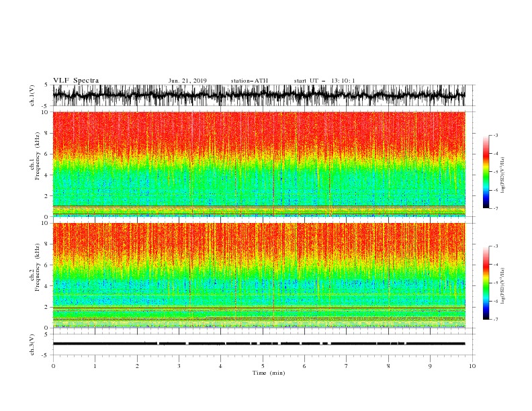The width and height of the screenshot is (532, 411).
Task: Click inside the ch.2 spectrogram panel
Action: (259, 275)
